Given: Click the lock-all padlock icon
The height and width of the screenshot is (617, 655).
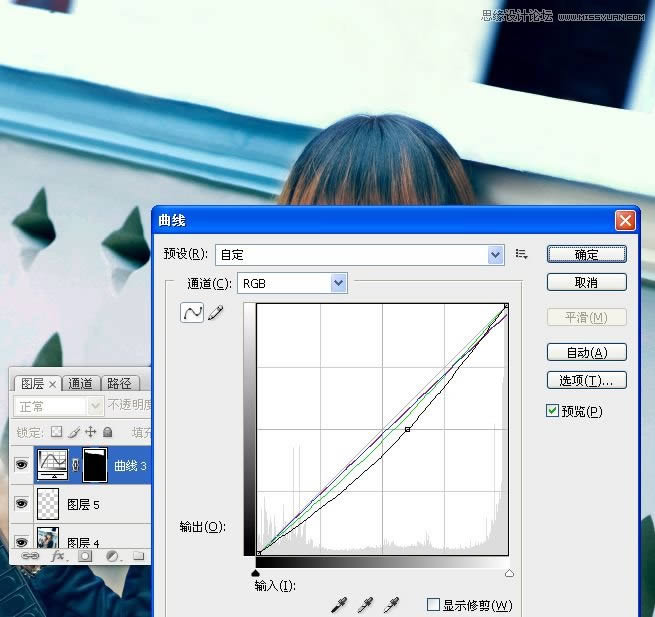Looking at the screenshot, I should (107, 432).
